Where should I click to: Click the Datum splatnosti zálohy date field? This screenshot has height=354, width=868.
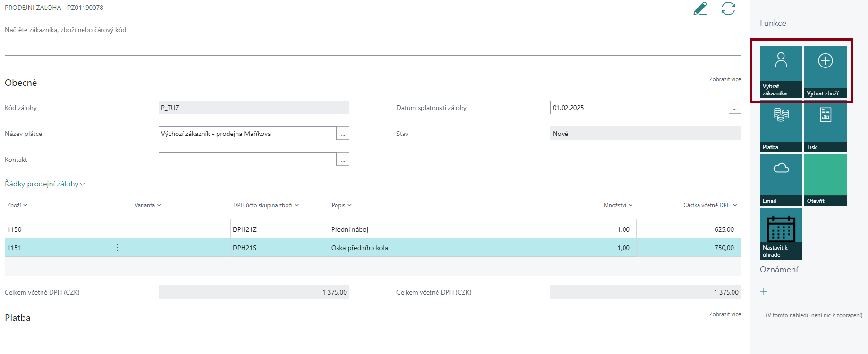click(x=639, y=108)
